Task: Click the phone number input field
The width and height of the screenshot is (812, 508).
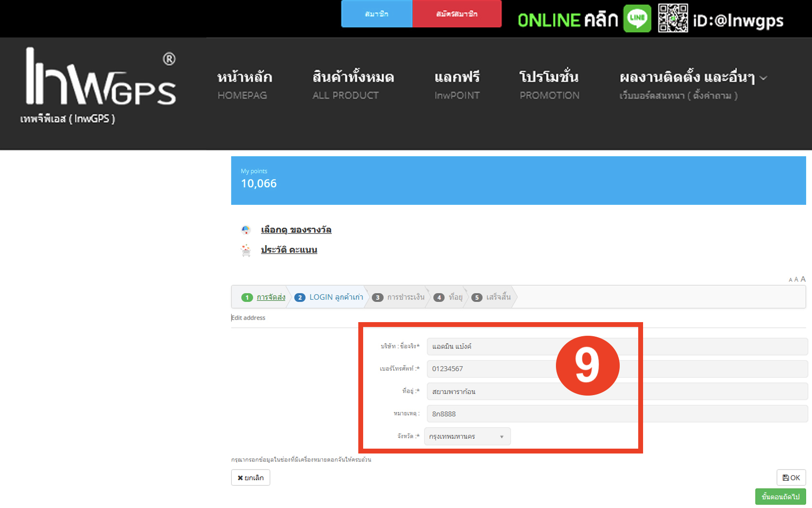Action: (x=492, y=369)
